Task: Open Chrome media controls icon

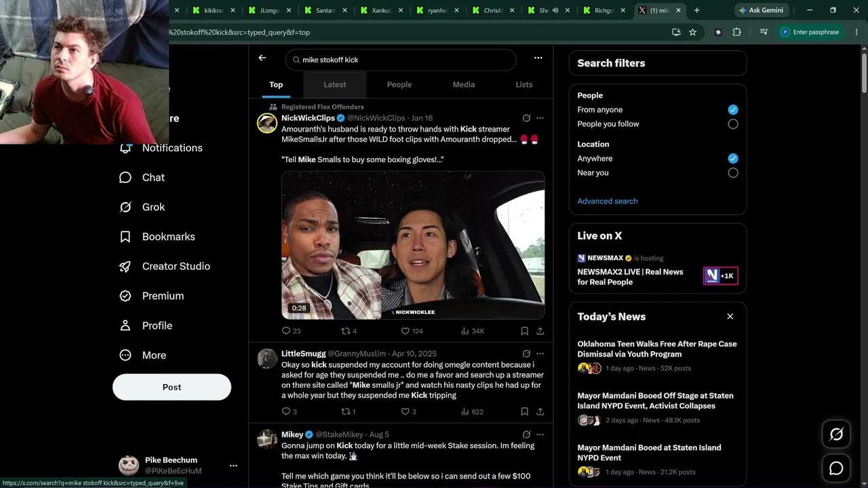Action: click(x=764, y=32)
